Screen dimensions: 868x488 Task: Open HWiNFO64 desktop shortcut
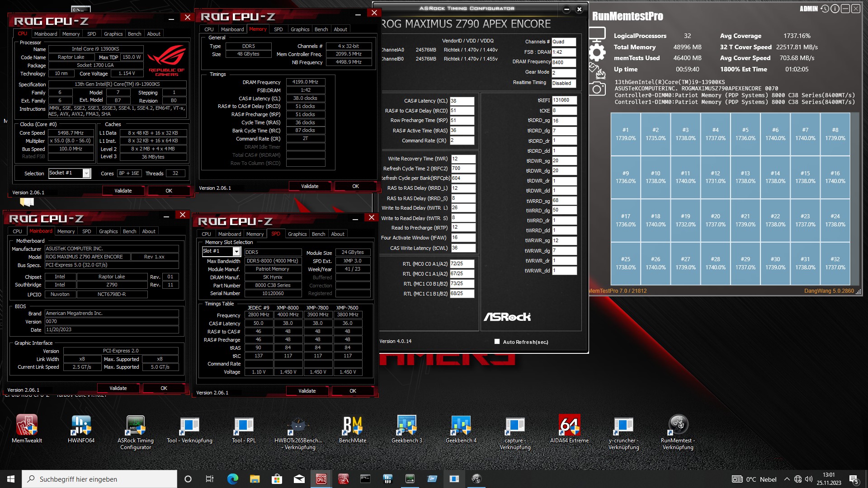pyautogui.click(x=81, y=429)
